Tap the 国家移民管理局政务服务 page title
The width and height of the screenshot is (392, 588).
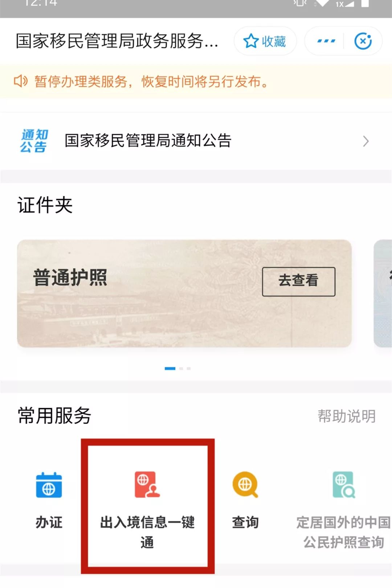point(117,41)
